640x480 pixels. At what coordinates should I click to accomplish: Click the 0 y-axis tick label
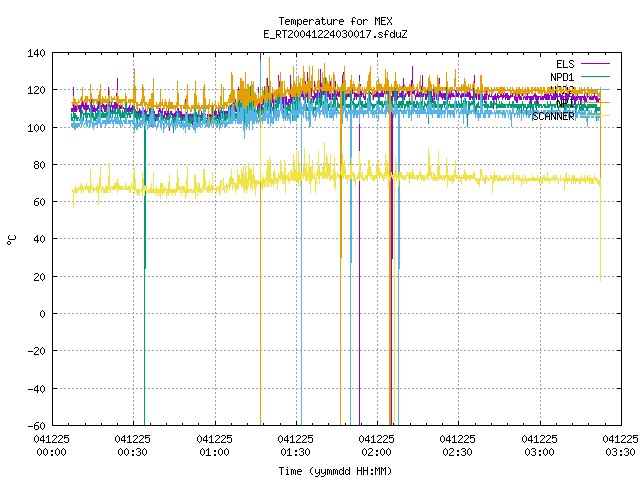point(42,314)
